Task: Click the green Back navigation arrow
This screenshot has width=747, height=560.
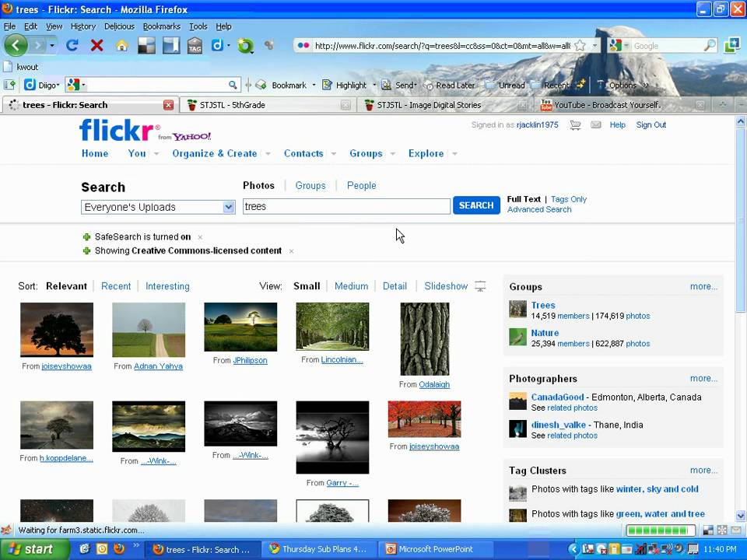Action: click(x=16, y=45)
